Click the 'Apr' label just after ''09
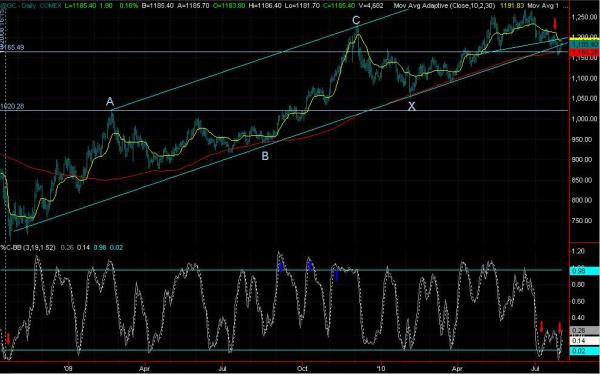 click(x=144, y=369)
